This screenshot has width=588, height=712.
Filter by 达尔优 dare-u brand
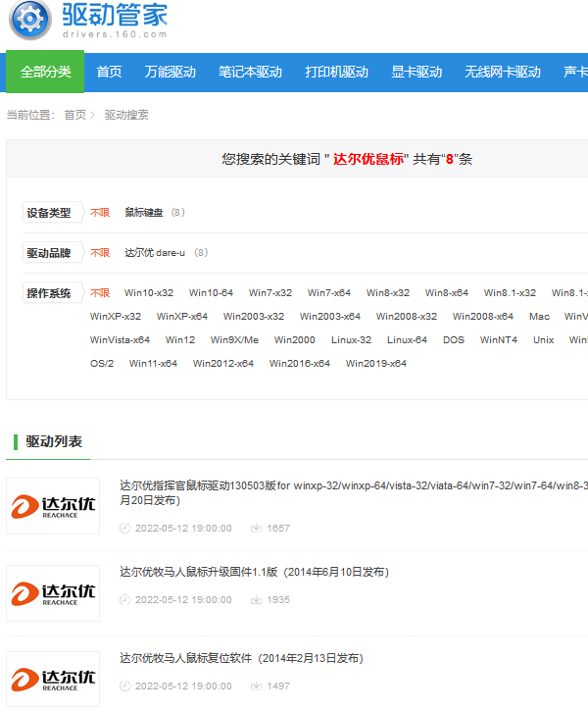[155, 253]
